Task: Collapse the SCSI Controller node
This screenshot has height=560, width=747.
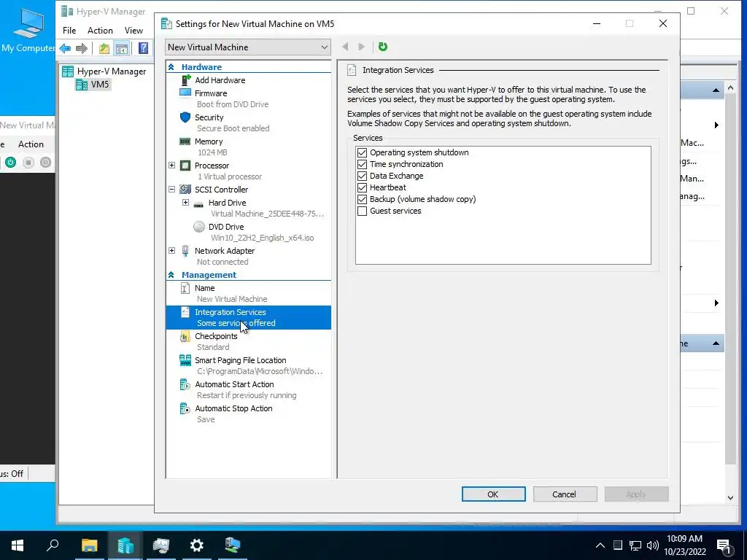Action: pyautogui.click(x=172, y=189)
